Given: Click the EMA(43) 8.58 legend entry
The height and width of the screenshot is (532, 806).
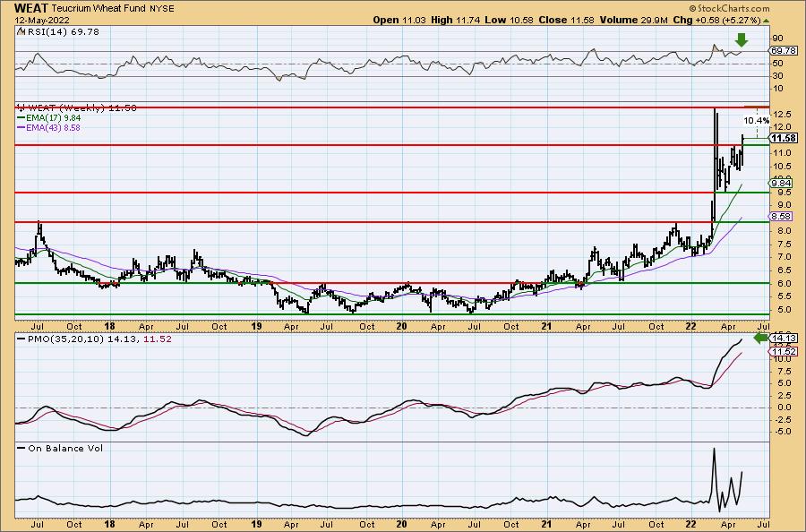Looking at the screenshot, I should pos(54,127).
